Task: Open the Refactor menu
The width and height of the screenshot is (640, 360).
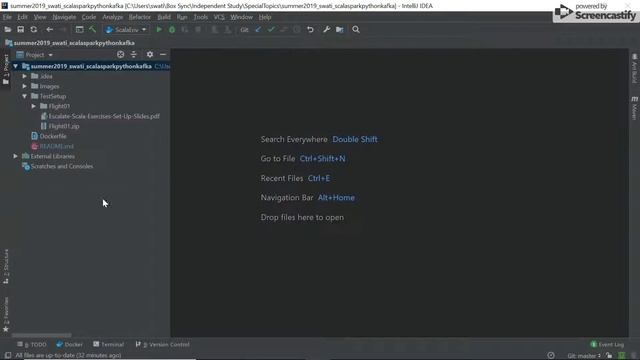Action: click(140, 17)
